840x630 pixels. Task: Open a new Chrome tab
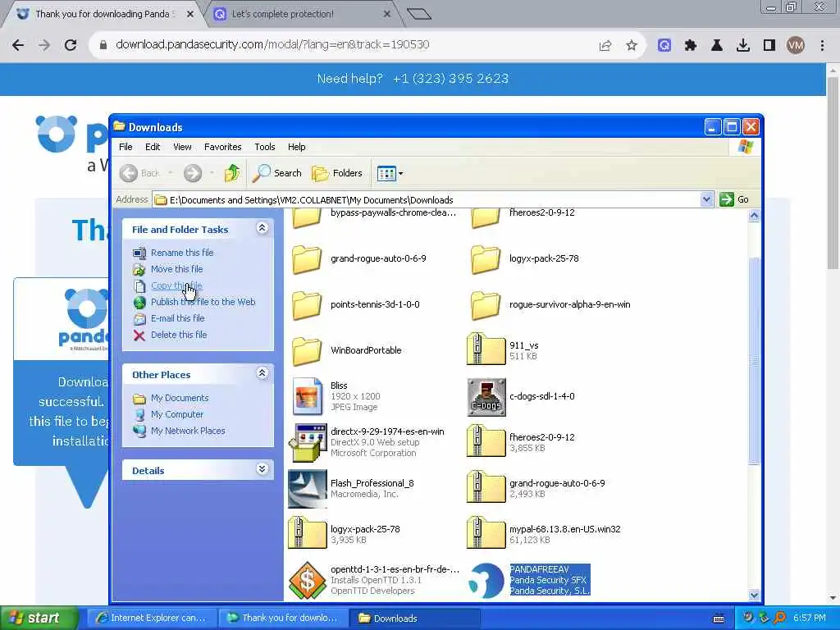tap(419, 14)
